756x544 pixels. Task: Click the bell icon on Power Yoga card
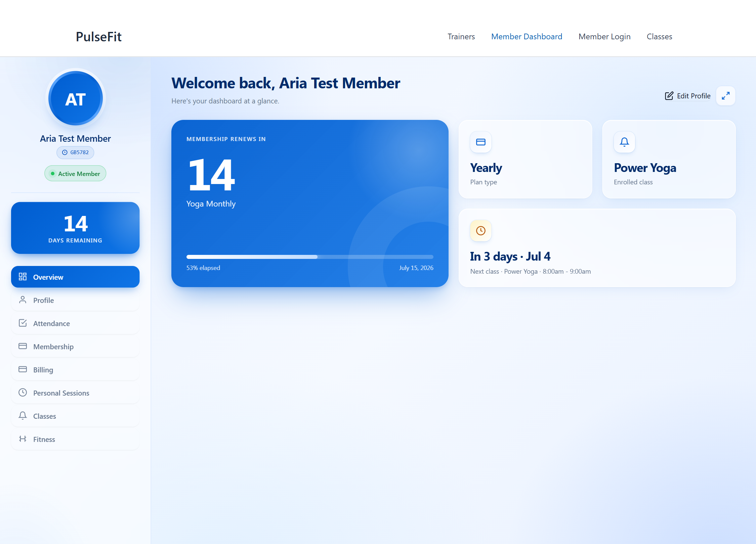624,142
